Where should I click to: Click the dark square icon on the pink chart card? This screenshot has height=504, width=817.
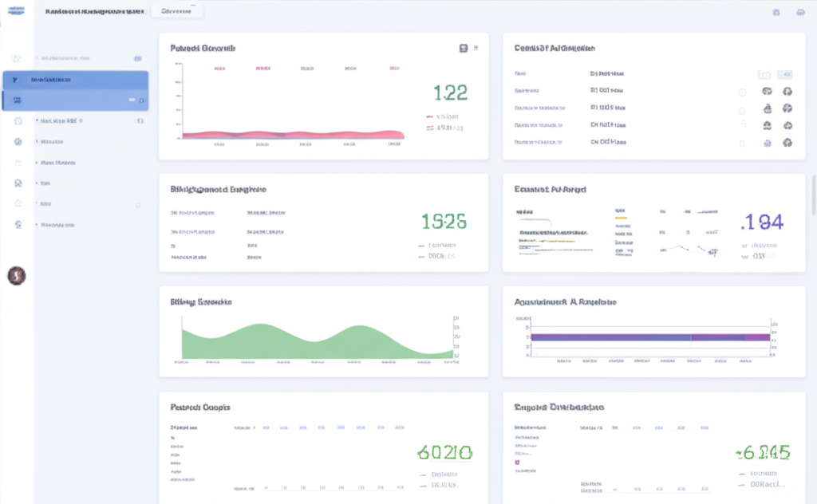click(464, 49)
